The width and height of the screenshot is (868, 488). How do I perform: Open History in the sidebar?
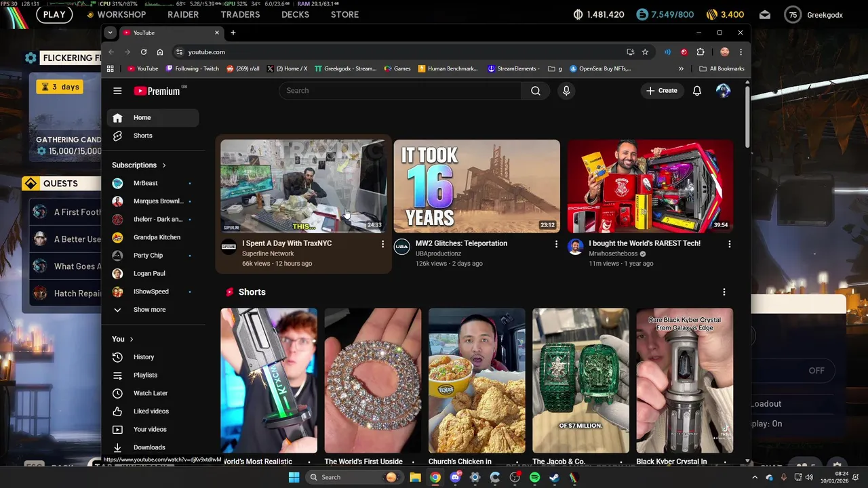pos(153,357)
